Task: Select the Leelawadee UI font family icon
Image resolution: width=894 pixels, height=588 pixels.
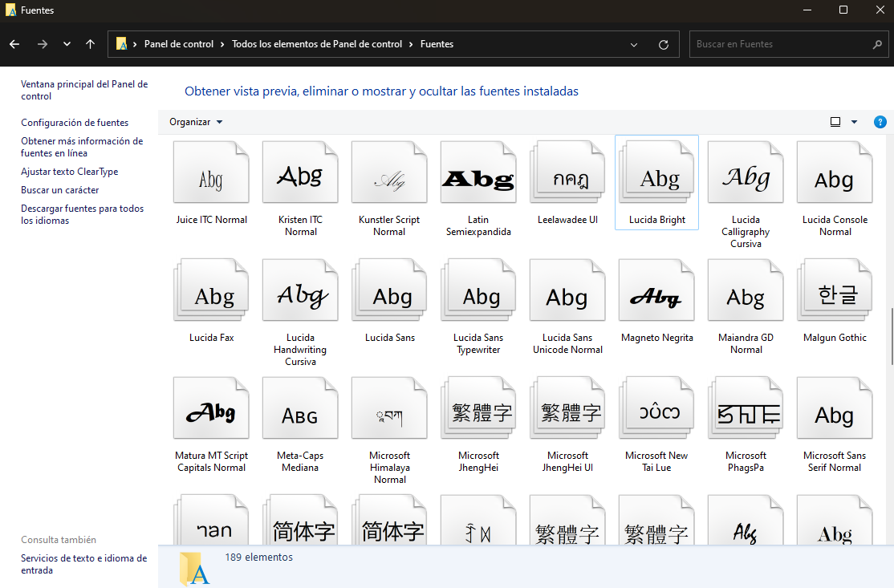Action: click(x=567, y=172)
